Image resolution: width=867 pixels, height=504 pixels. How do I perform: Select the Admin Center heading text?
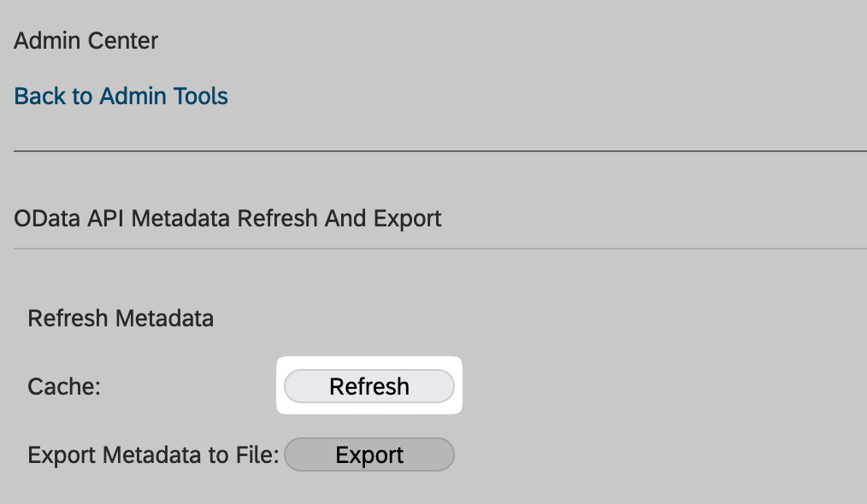click(86, 41)
